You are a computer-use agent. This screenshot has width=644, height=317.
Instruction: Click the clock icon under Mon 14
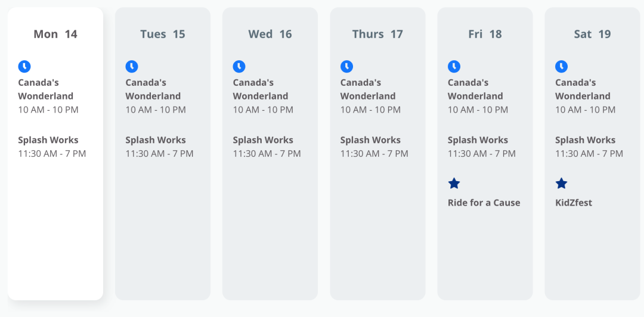[x=24, y=67]
